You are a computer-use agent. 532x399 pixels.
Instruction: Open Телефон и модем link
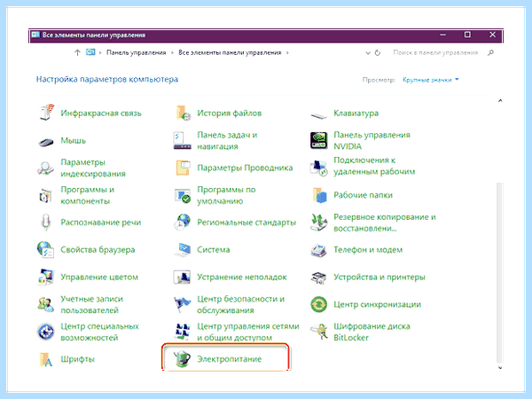368,250
